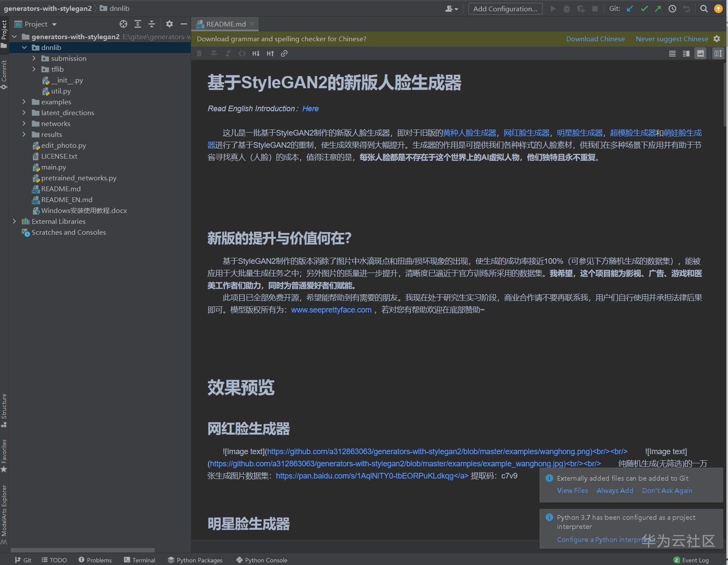The image size is (728, 565).
Task: Open the Problems tool window tab
Action: click(x=95, y=560)
